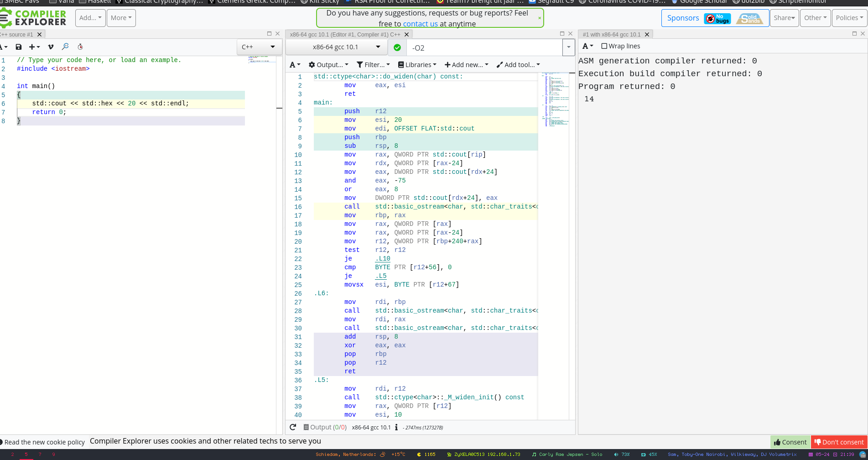Open the Libraries menu
This screenshot has height=460, width=868.
coord(417,65)
